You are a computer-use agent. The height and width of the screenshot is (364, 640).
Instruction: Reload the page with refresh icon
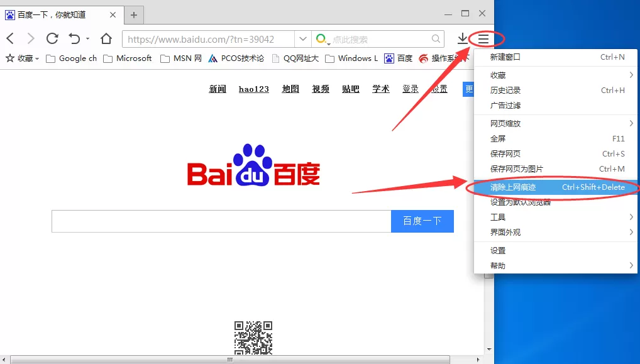click(x=52, y=39)
